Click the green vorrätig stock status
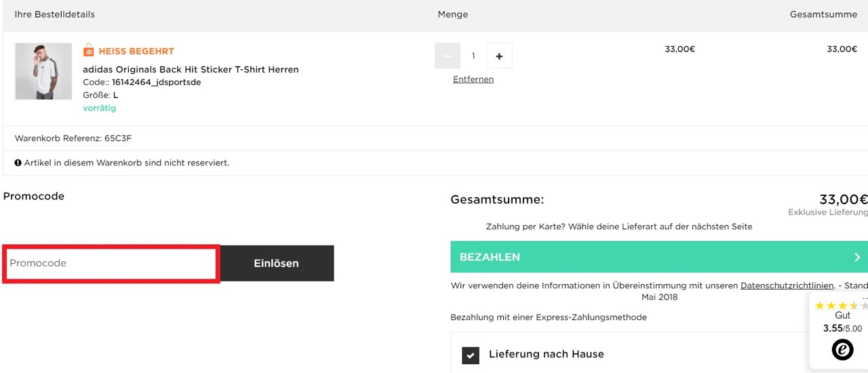 100,108
